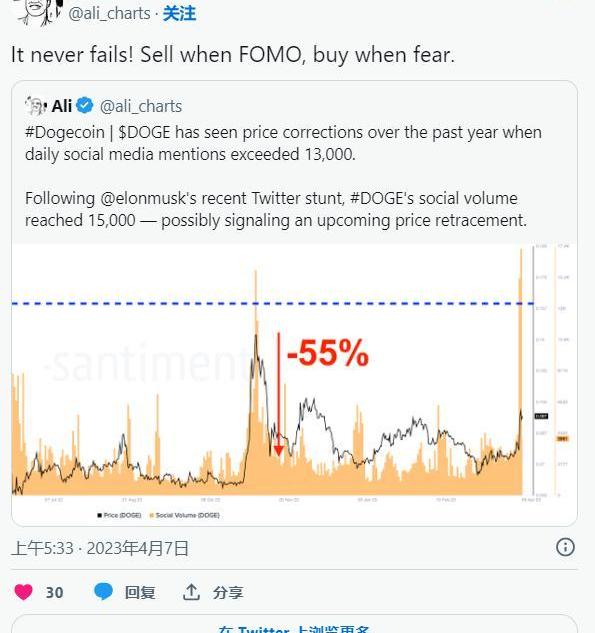Open the tweet info circle icon

click(565, 547)
